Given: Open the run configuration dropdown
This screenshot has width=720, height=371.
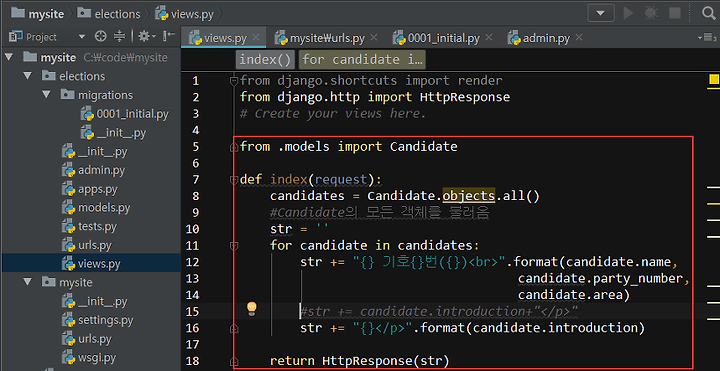Looking at the screenshot, I should [x=601, y=13].
